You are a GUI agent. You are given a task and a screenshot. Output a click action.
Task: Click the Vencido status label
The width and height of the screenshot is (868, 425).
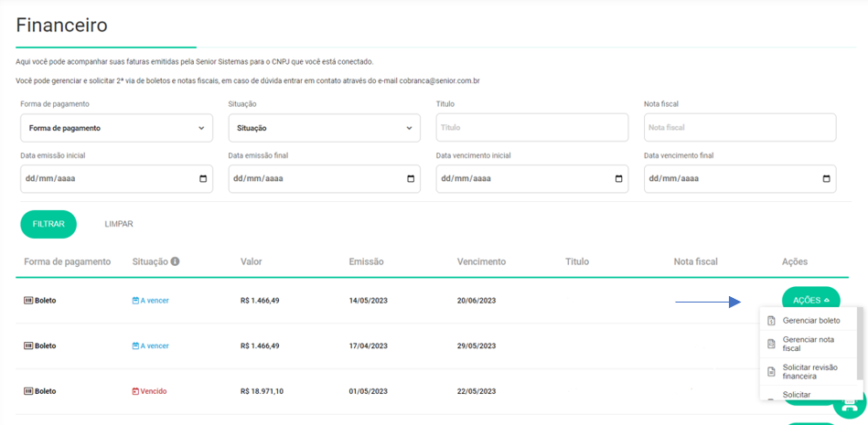click(x=149, y=391)
